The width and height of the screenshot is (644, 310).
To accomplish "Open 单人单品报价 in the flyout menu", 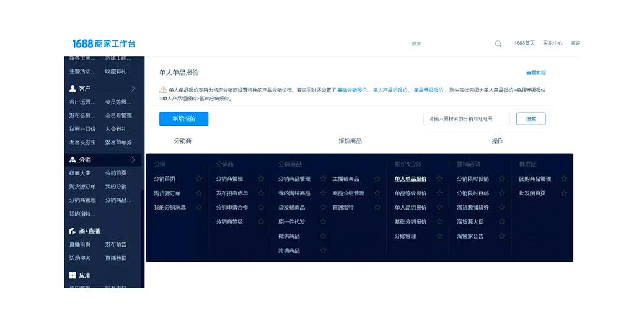I will pos(410,179).
